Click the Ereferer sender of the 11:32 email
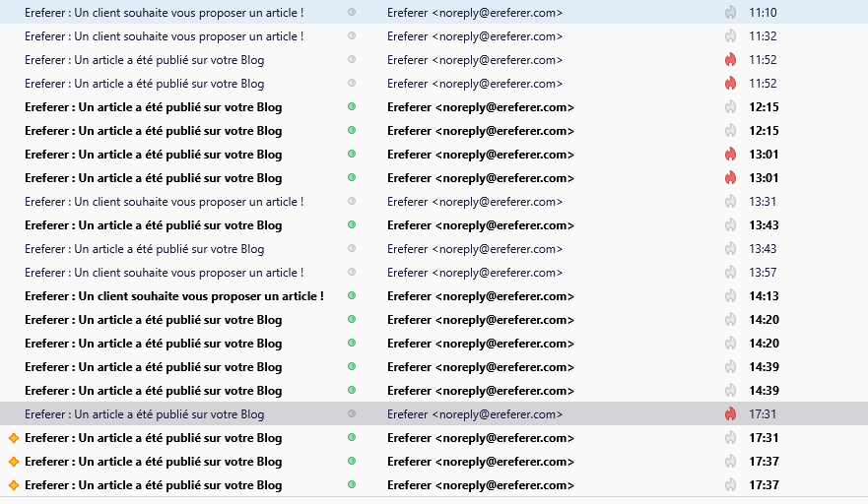Image resolution: width=868 pixels, height=504 pixels. 475,36
